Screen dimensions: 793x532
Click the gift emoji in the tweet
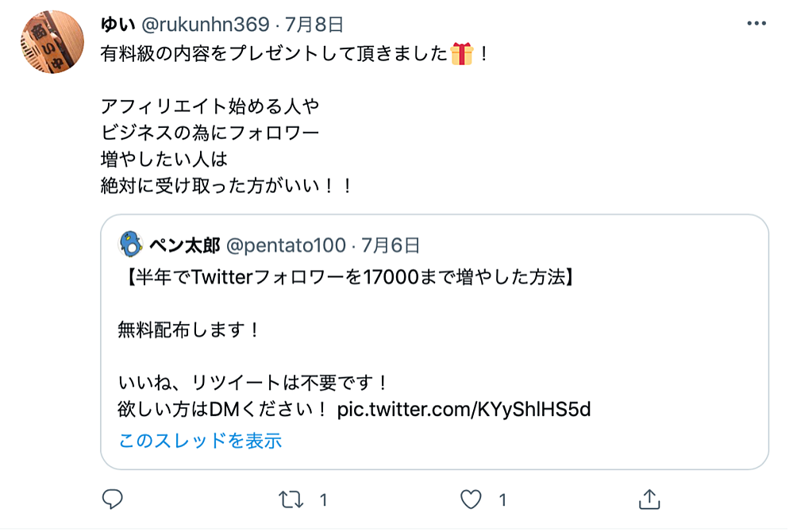click(x=462, y=54)
